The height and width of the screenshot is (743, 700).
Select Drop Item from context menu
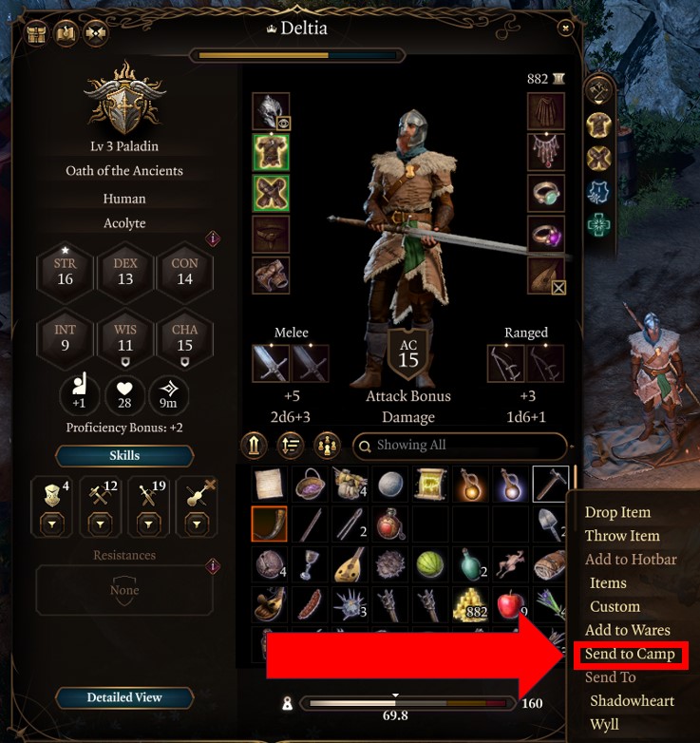[x=617, y=512]
